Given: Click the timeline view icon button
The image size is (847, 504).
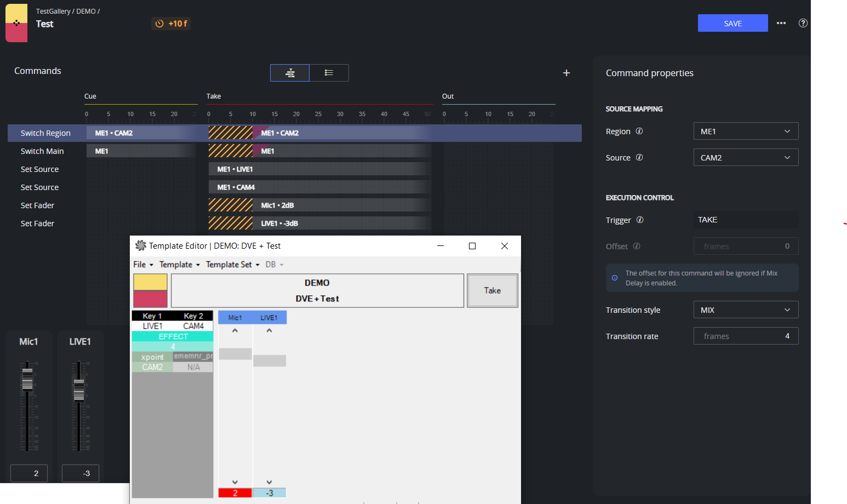Looking at the screenshot, I should coord(290,73).
